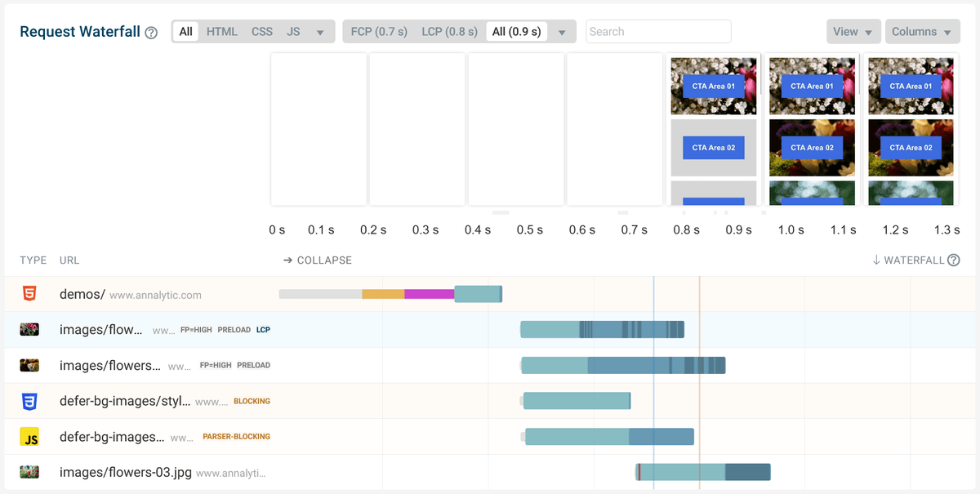Click the blank filmstrip frame at 0 s
Image resolution: width=980 pixels, height=494 pixels.
coord(318,130)
